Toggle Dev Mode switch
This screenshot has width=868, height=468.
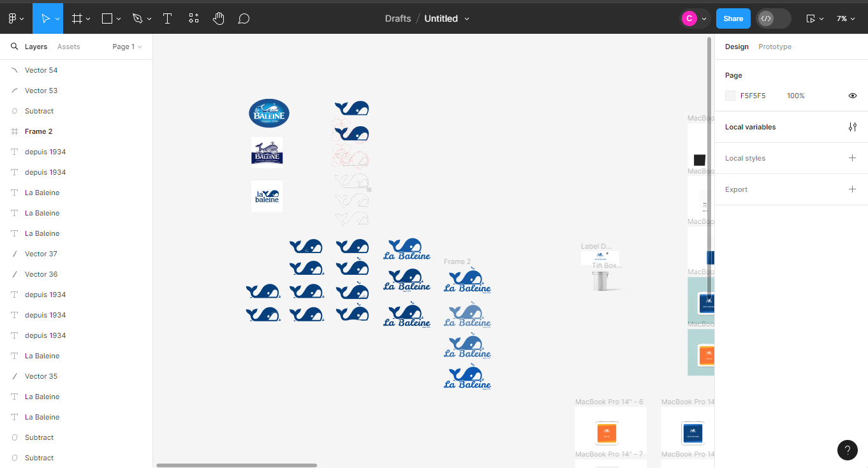click(x=773, y=18)
